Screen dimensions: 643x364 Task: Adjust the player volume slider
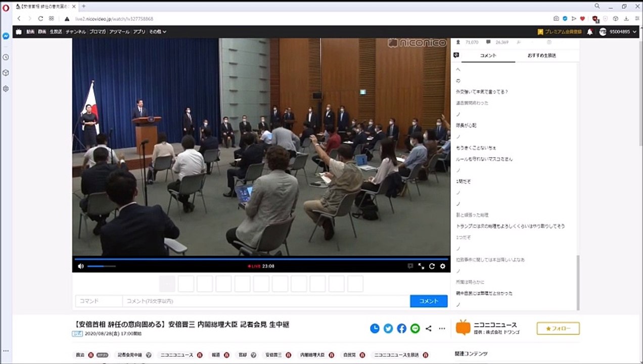[102, 266]
